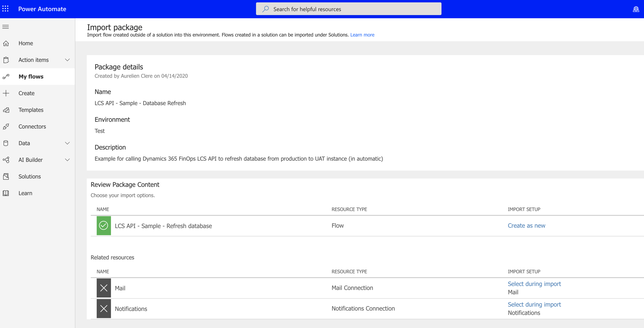Click the environment globe icon in header
This screenshot has width=644, height=328.
coord(636,9)
